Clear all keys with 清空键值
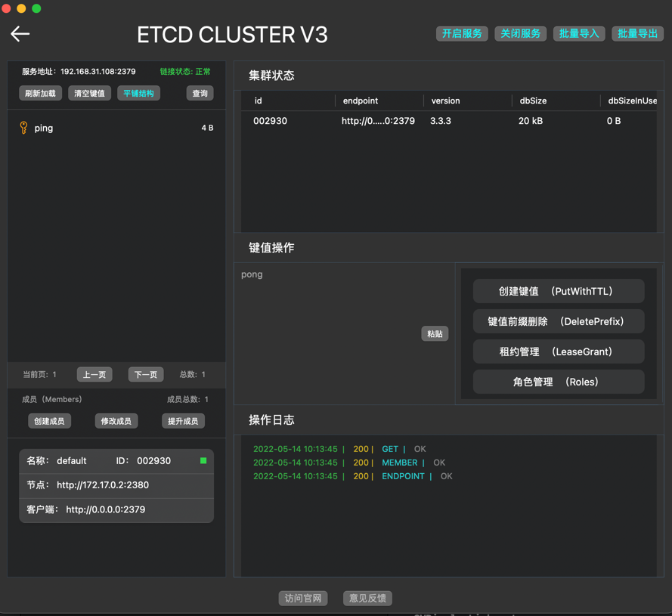 point(88,92)
